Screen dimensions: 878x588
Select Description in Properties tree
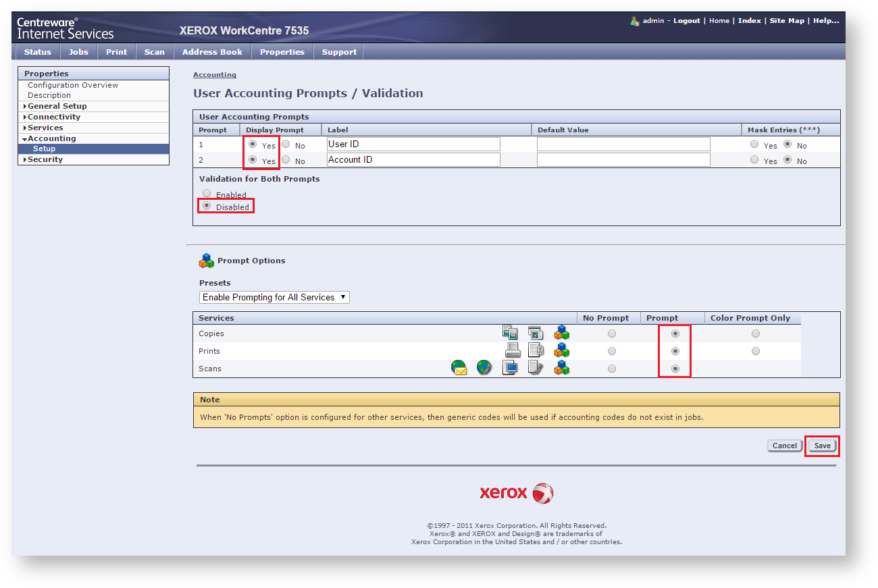pyautogui.click(x=49, y=95)
